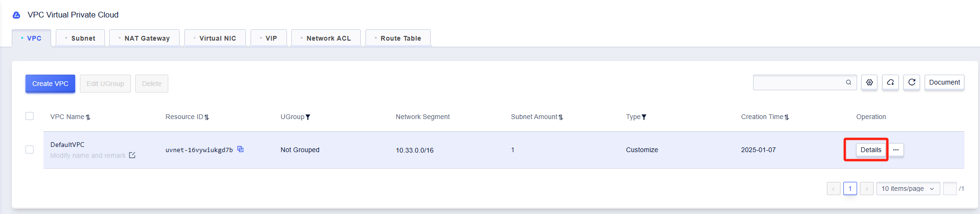This screenshot has width=980, height=214.
Task: Open Details for DefaultVPC
Action: (871, 150)
